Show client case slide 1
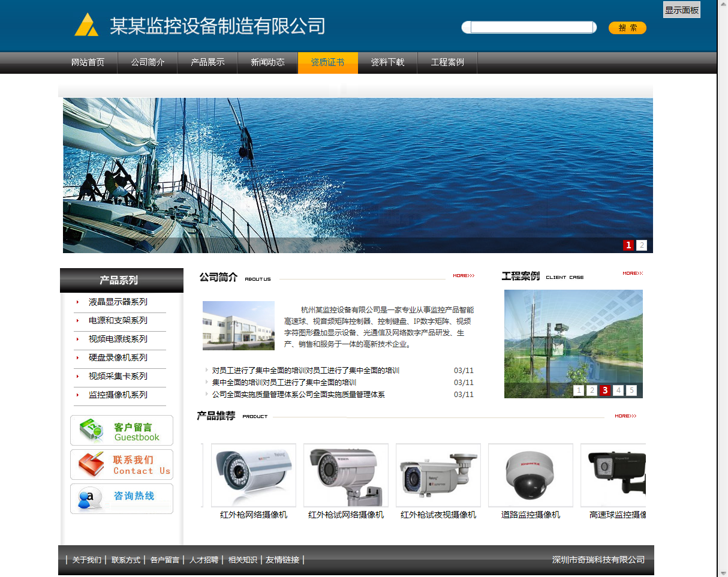This screenshot has width=728, height=577. tap(579, 390)
